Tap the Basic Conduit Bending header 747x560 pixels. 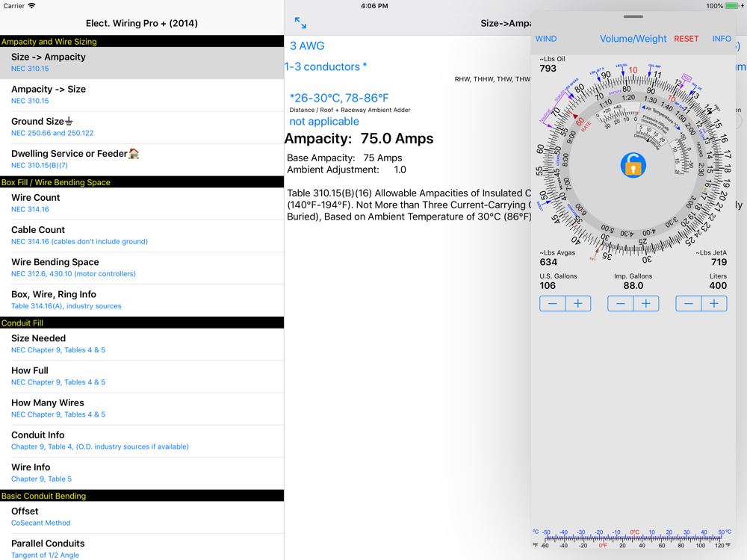click(142, 496)
